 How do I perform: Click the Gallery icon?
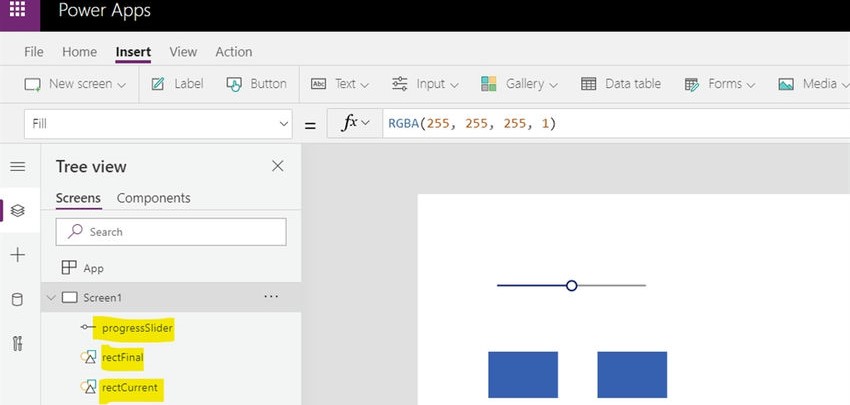coord(488,83)
